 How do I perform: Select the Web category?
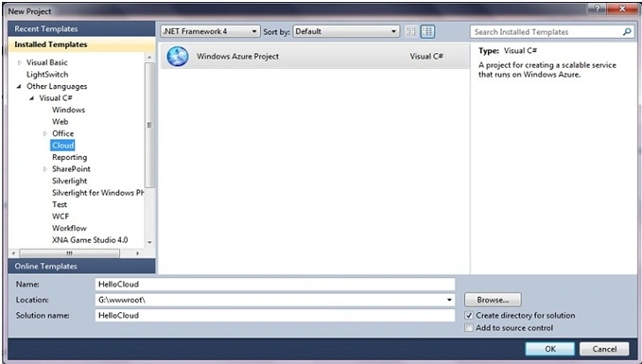[x=60, y=122]
